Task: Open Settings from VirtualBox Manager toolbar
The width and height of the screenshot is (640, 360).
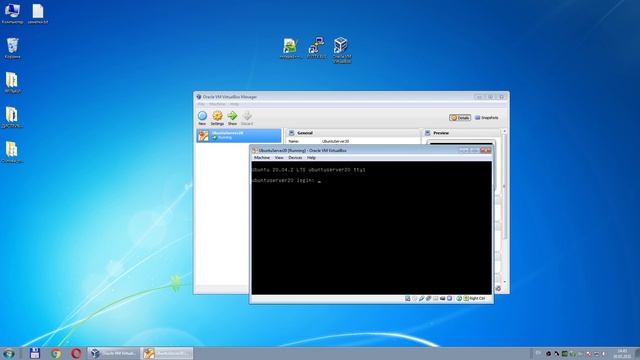Action: pyautogui.click(x=217, y=118)
